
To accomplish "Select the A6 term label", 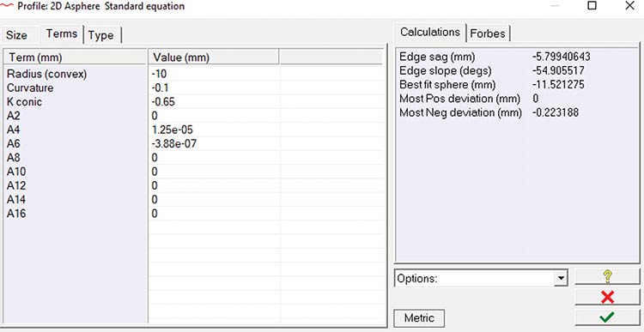I will click(13, 144).
